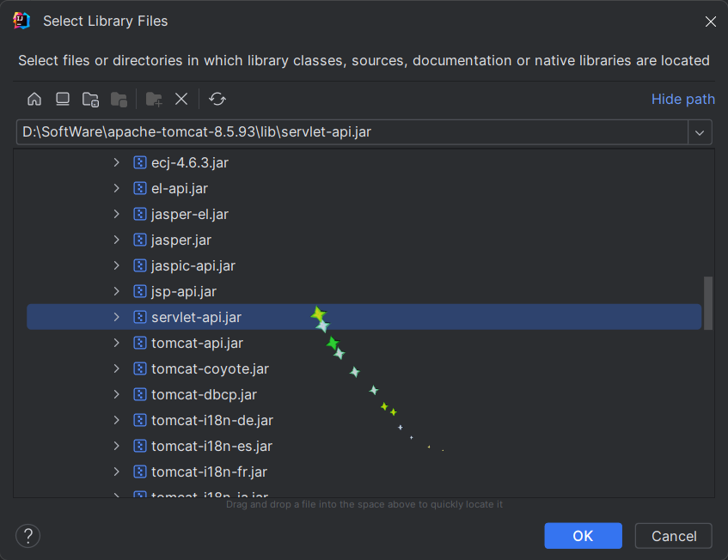Select the el-api.jar archive icon
The image size is (728, 560).
(x=140, y=188)
